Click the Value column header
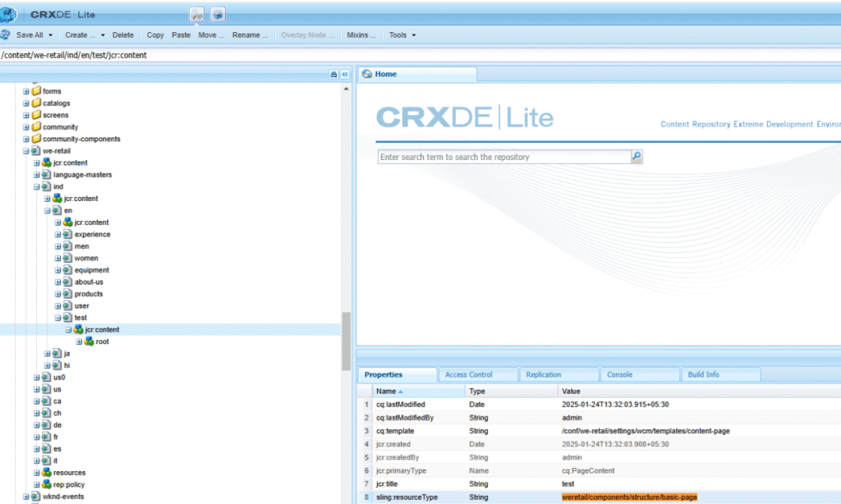 (700, 392)
